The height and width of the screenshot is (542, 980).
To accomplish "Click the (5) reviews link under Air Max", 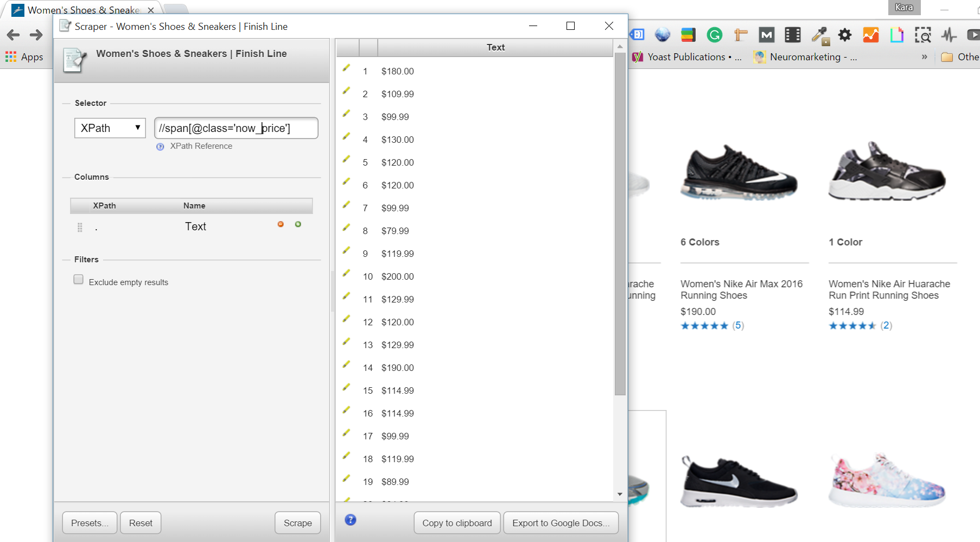I will pos(738,325).
